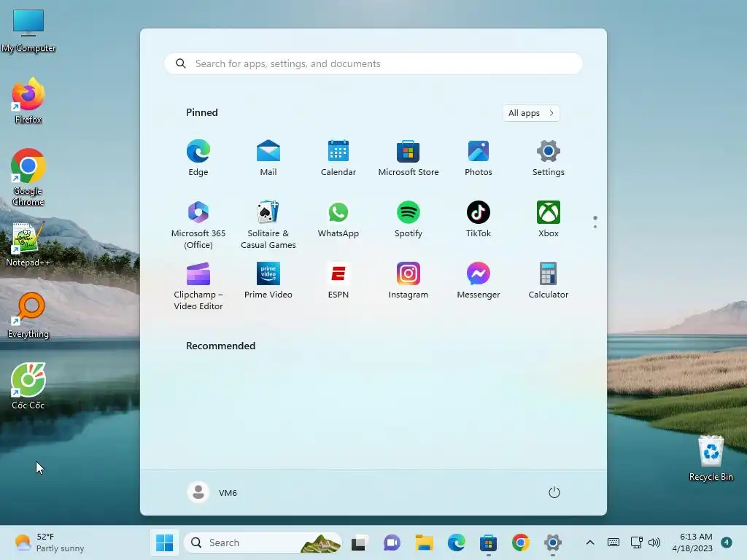Open Chat from the taskbar

392,542
